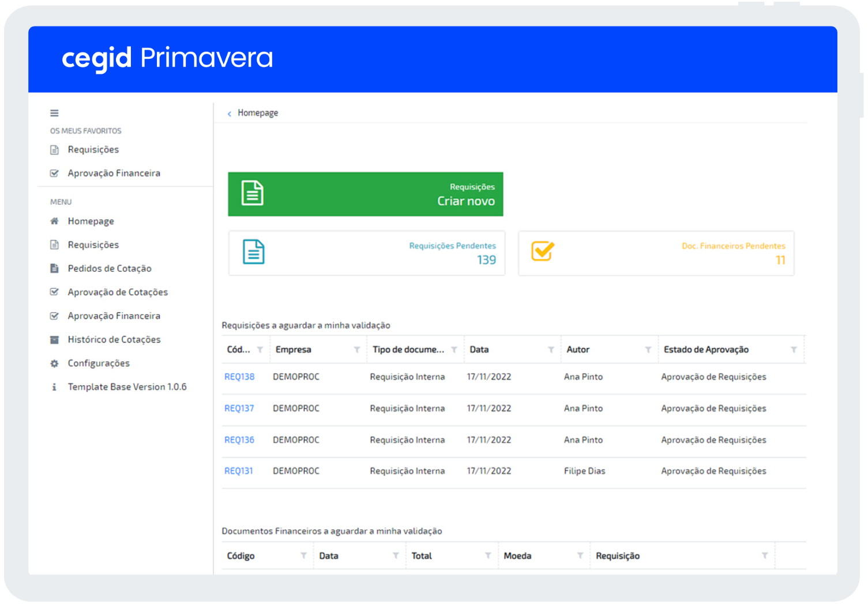Open filter on Moeda column
The image size is (868, 604).
tap(580, 556)
